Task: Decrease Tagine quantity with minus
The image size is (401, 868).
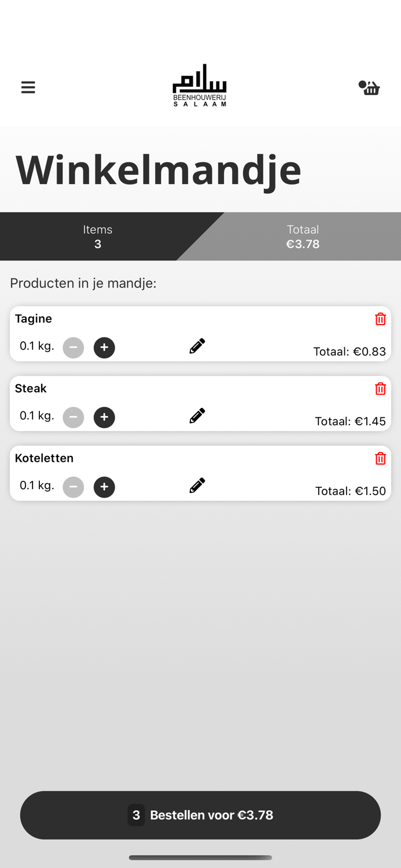Action: coord(73,348)
